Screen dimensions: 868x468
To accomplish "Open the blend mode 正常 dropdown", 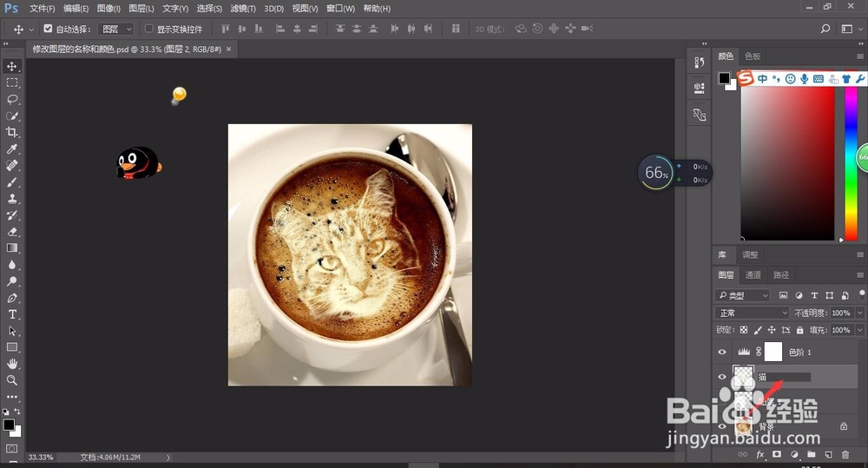I will pyautogui.click(x=752, y=313).
